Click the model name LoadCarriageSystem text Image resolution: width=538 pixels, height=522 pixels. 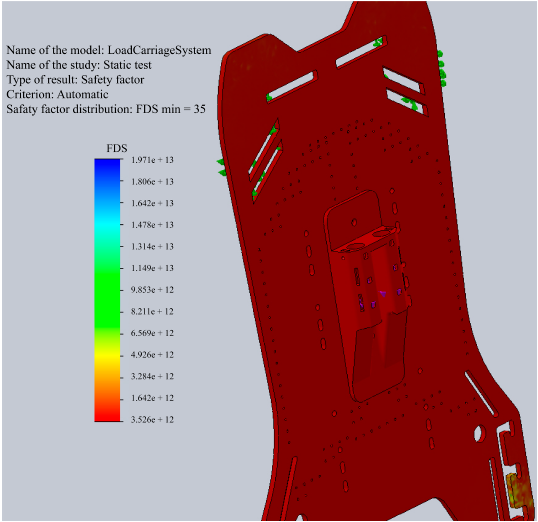(x=160, y=50)
